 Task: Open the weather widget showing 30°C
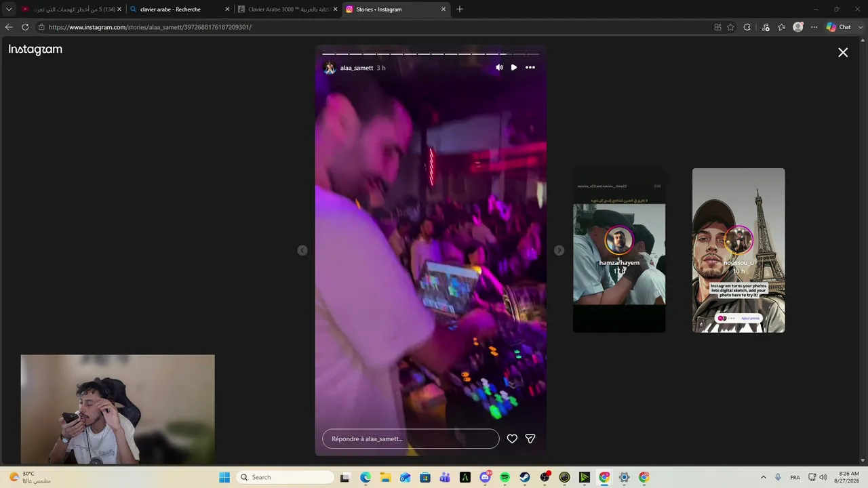point(31,477)
